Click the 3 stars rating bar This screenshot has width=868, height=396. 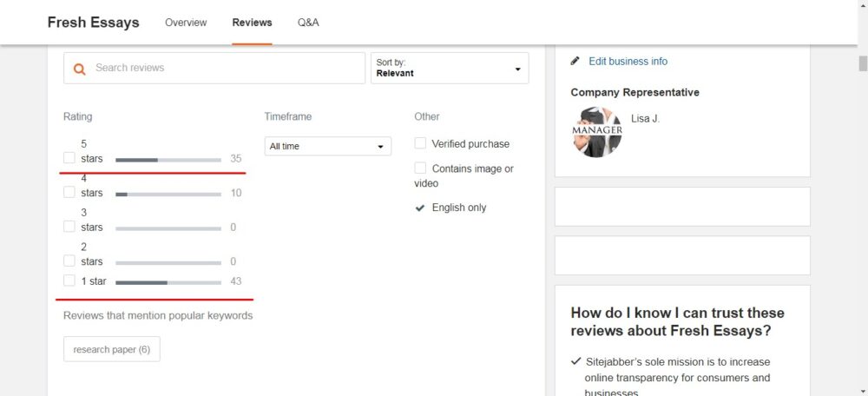(168, 228)
